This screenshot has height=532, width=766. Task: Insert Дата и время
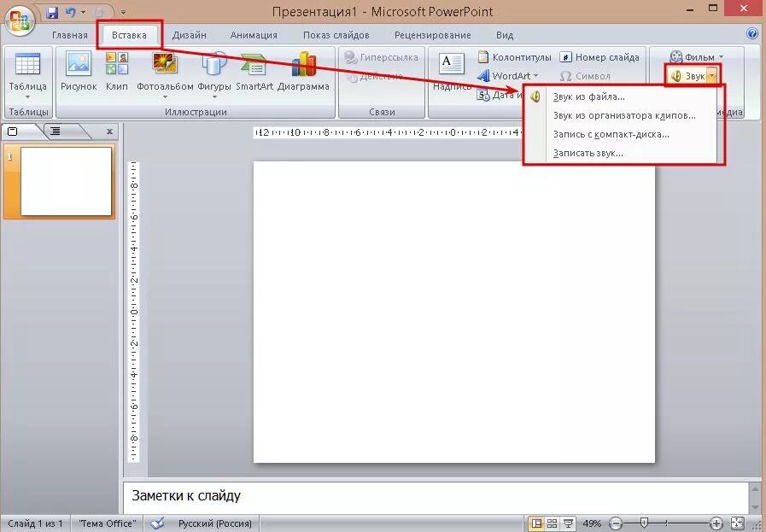[500, 96]
